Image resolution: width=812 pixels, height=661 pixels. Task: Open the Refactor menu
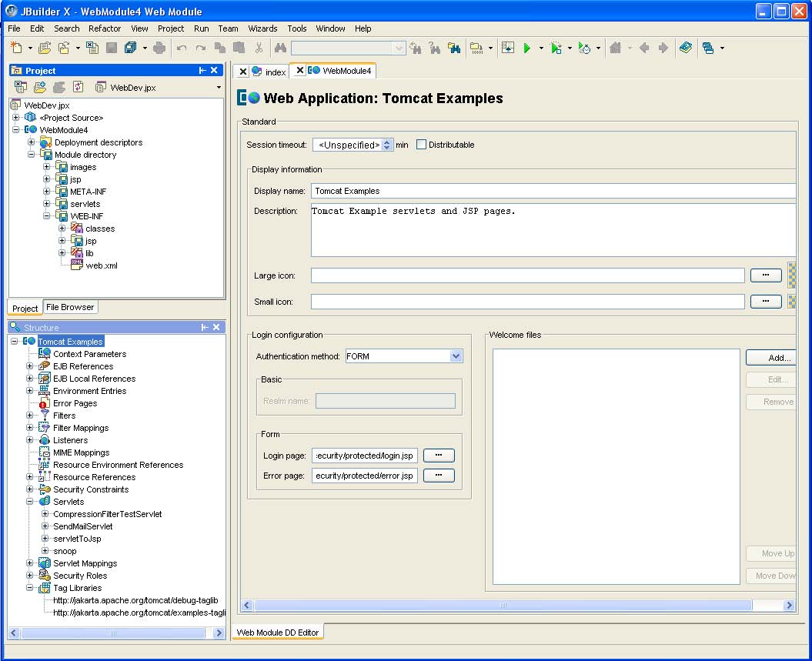pos(105,28)
